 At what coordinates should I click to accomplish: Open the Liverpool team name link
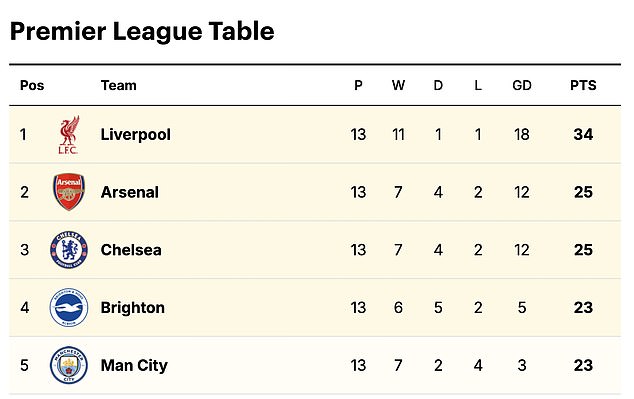click(x=135, y=135)
